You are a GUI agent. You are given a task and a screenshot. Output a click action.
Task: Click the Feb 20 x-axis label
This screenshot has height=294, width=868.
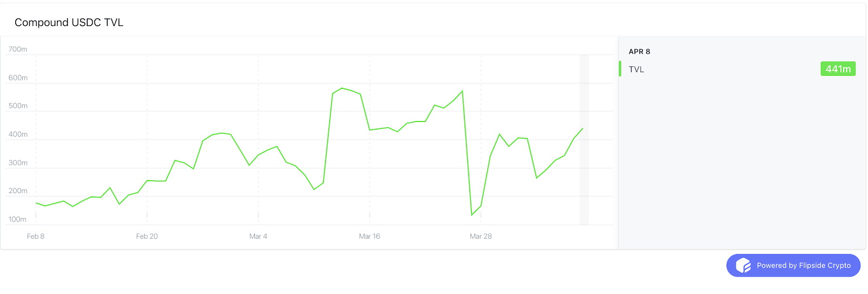click(x=147, y=236)
